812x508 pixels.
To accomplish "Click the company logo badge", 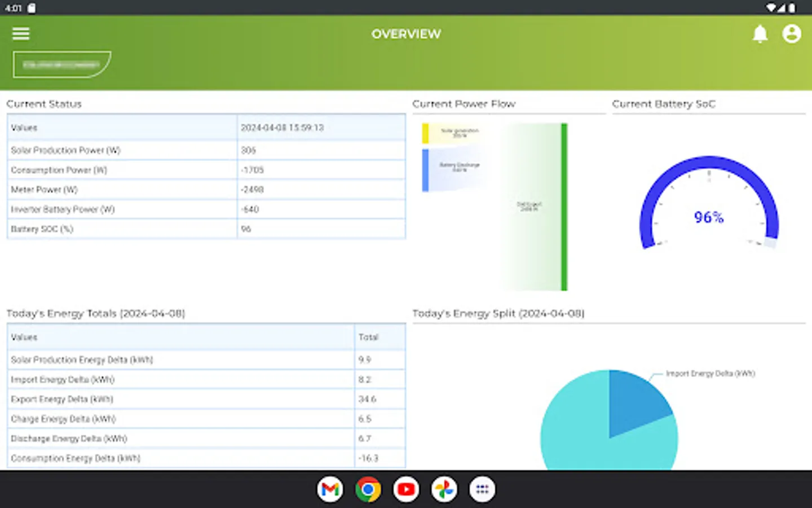I will 61,64.
